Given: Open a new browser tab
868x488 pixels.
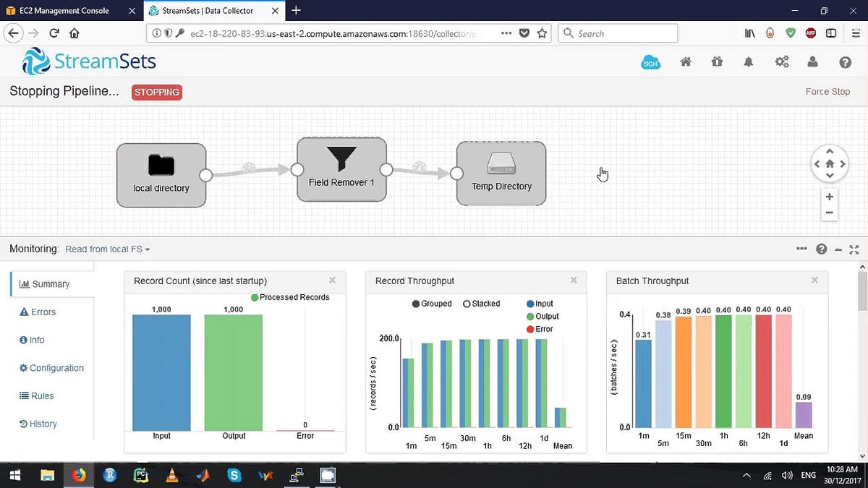Looking at the screenshot, I should click(x=297, y=11).
